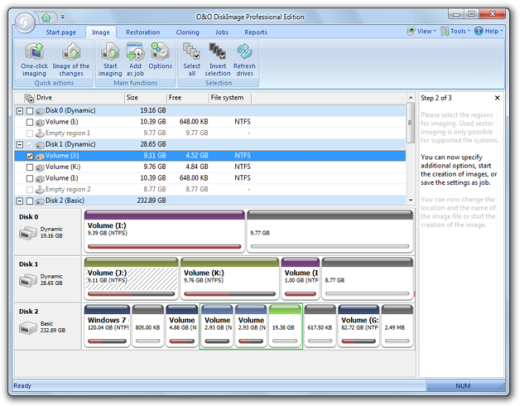Click the Volume (J:) row in drive list
Screen dimensions: 520x406
pos(210,156)
